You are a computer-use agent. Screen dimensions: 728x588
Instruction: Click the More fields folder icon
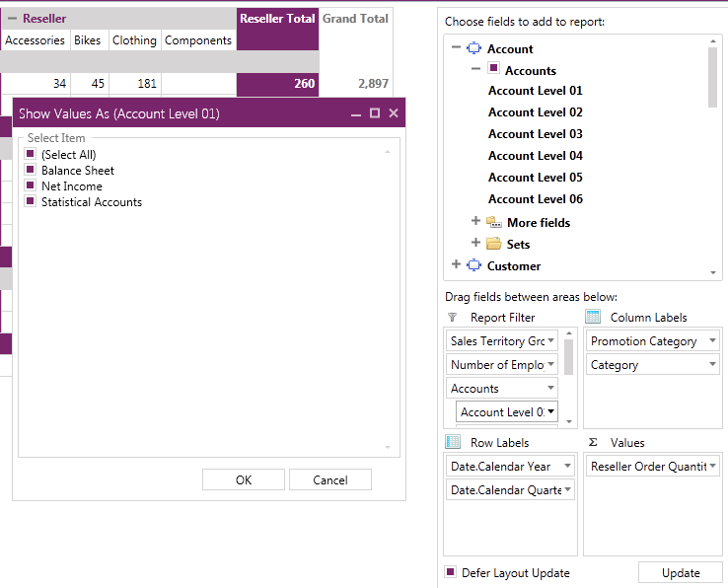(494, 222)
